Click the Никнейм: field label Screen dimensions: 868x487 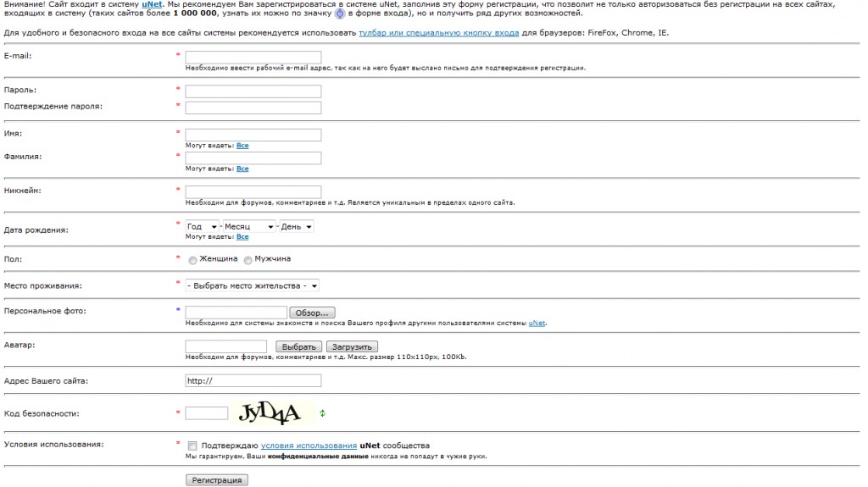point(23,191)
